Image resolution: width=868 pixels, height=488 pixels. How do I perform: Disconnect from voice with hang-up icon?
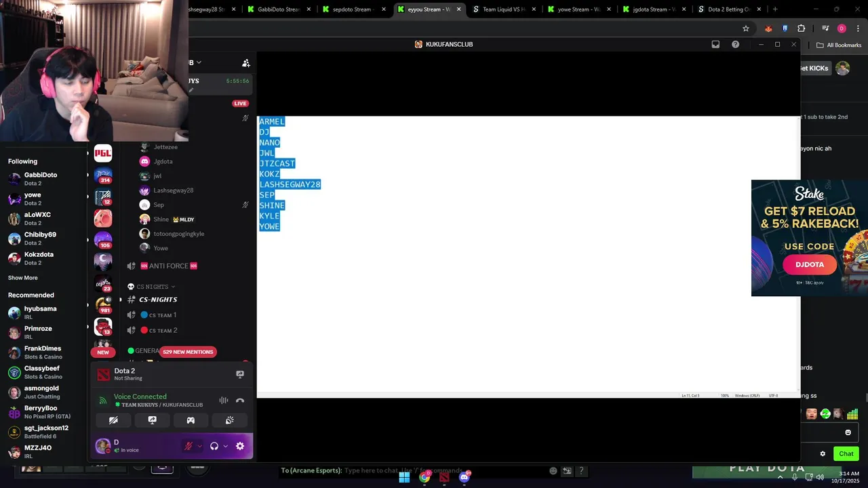click(x=239, y=400)
